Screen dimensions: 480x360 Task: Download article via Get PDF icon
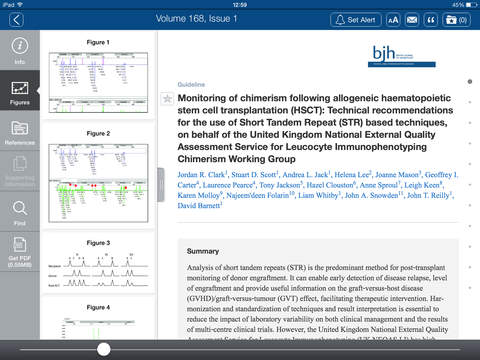coord(20,252)
